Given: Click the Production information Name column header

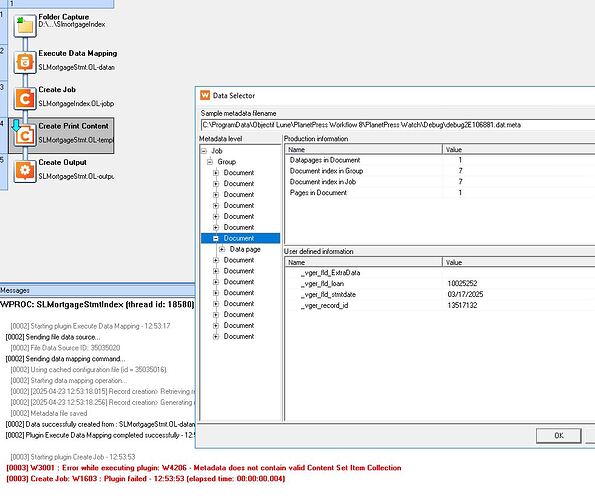Looking at the screenshot, I should 363,149.
